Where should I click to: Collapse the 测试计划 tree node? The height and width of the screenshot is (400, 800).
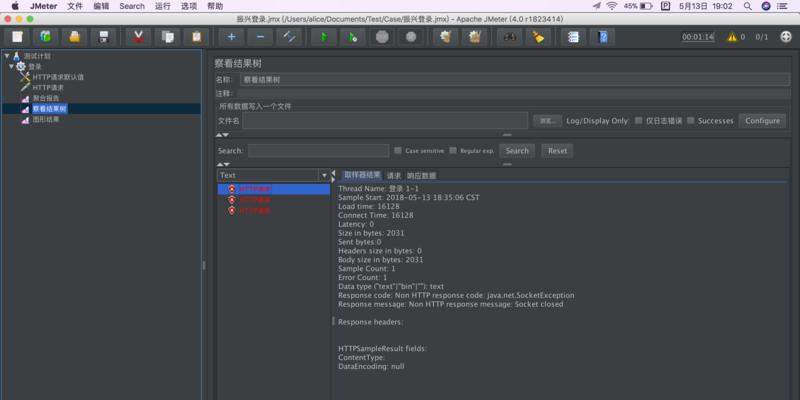click(x=6, y=56)
